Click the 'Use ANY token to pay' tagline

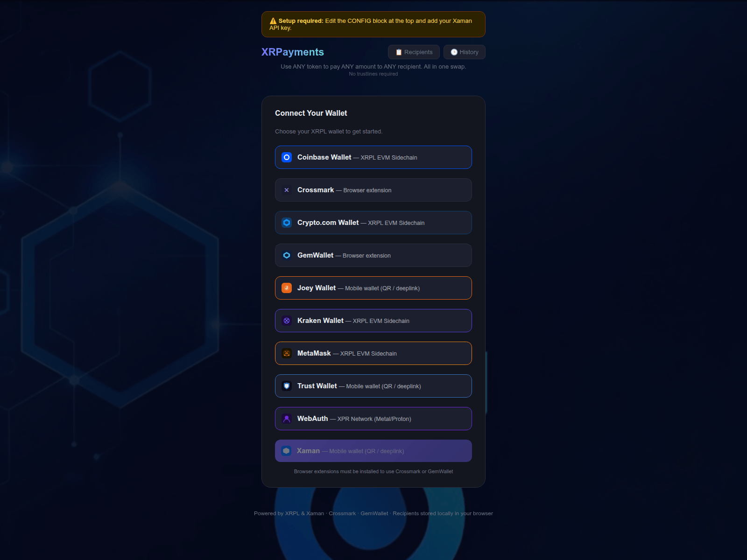click(x=373, y=67)
